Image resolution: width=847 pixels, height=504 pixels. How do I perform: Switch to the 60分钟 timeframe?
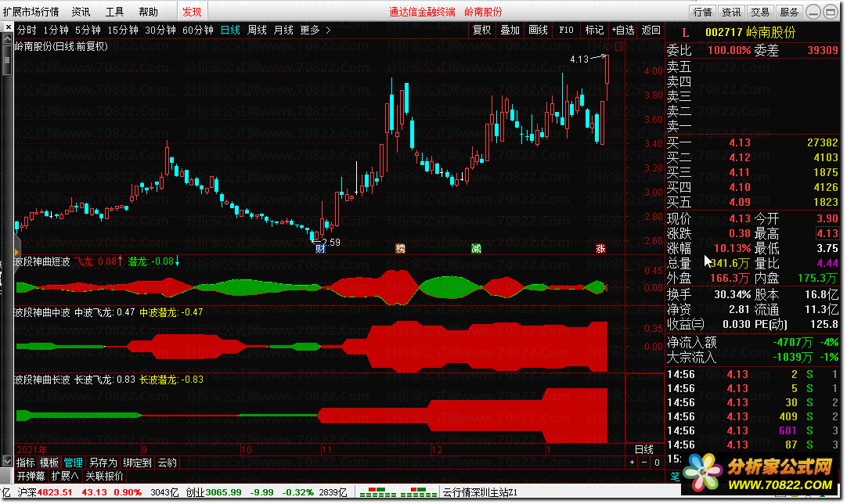click(x=198, y=31)
